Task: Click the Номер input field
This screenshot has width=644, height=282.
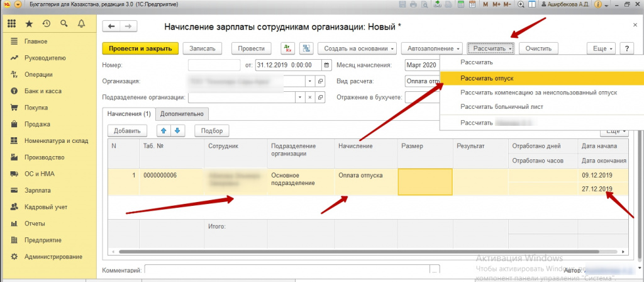Action: [214, 65]
